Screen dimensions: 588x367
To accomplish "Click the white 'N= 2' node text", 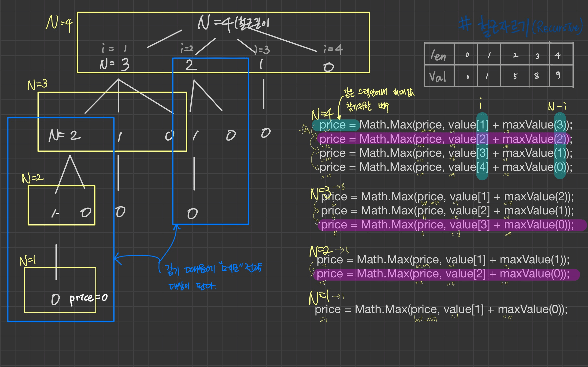I will coord(65,136).
